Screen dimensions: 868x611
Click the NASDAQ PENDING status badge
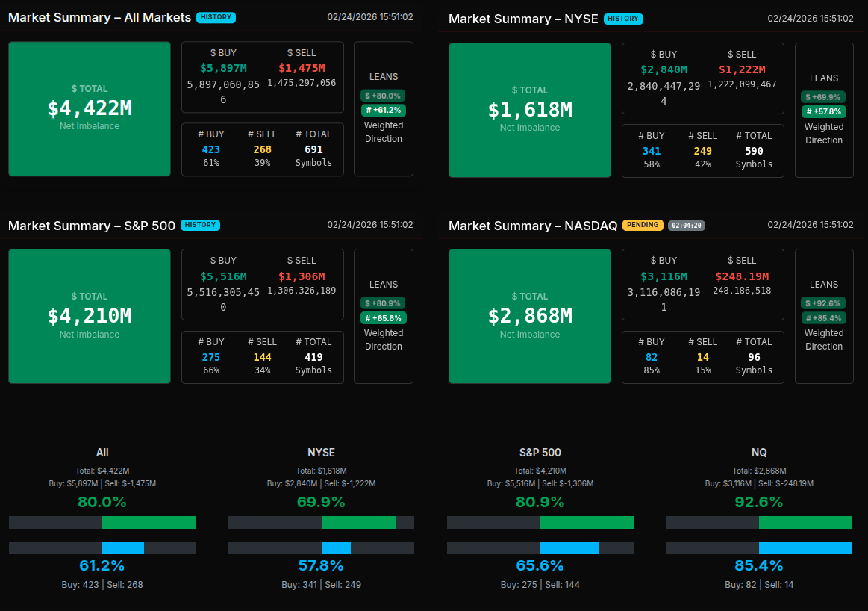coord(643,225)
